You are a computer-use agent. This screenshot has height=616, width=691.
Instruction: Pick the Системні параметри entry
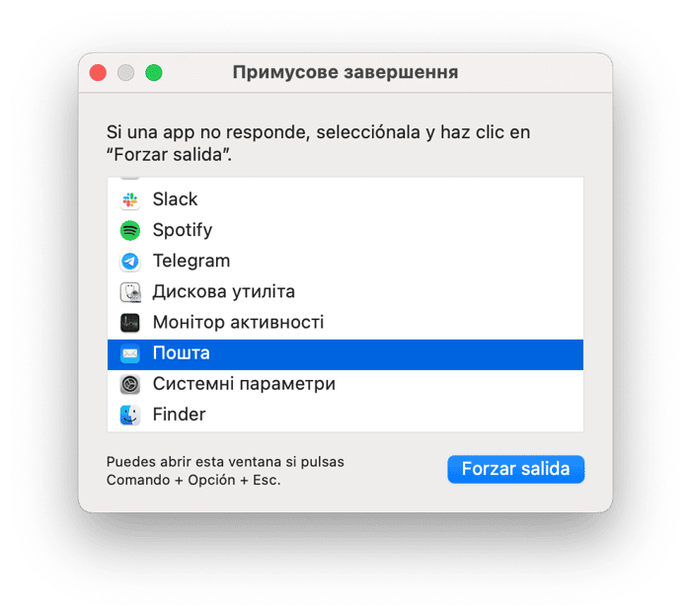pyautogui.click(x=345, y=385)
